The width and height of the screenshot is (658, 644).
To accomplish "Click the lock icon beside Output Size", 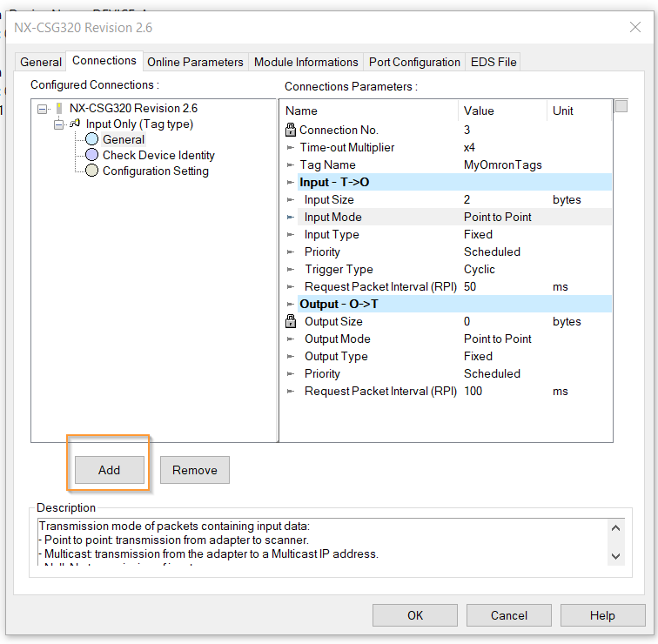I will 291,321.
